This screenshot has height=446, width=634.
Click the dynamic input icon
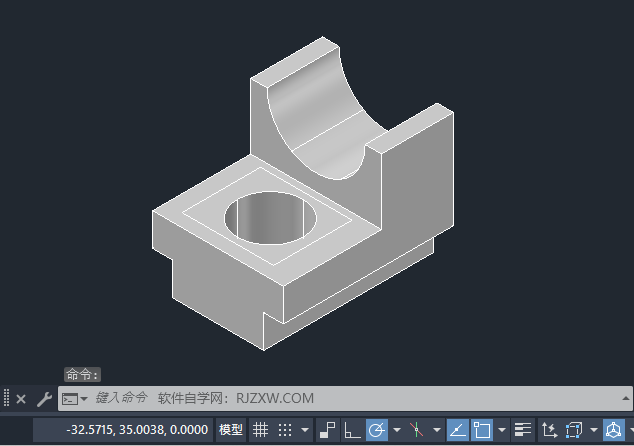click(328, 430)
